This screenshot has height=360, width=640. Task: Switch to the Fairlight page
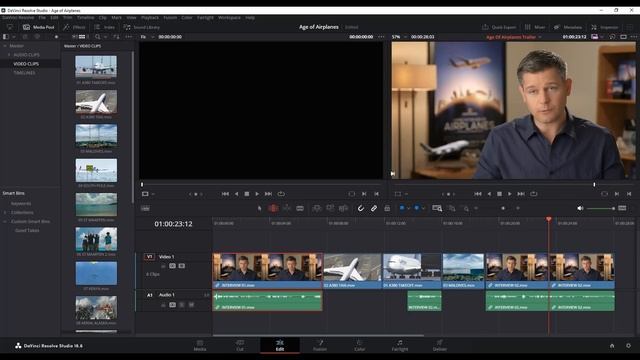pos(400,345)
